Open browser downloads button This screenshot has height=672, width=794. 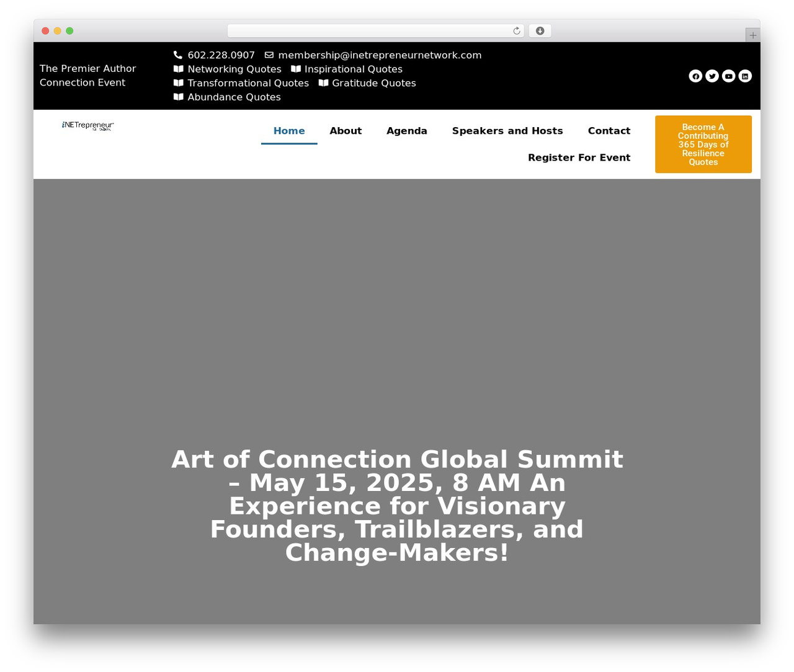[x=540, y=31]
